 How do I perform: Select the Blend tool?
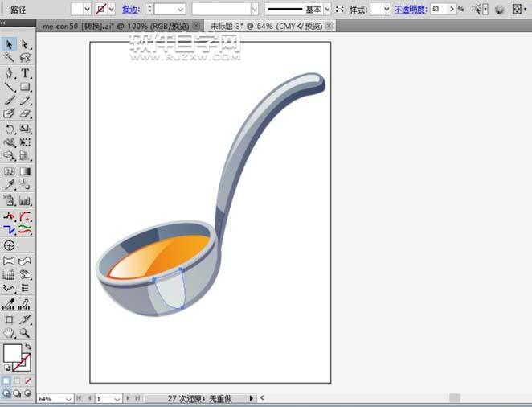[x=25, y=185]
